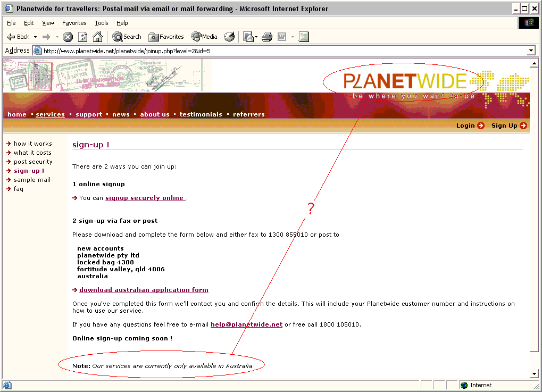542x392 pixels.
Task: Go to the home nav link
Action: pos(17,114)
